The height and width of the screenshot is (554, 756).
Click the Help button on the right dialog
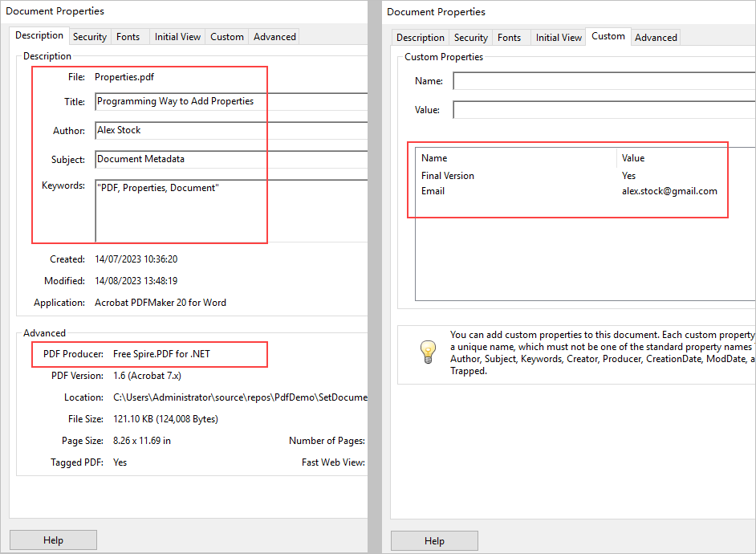pos(433,540)
